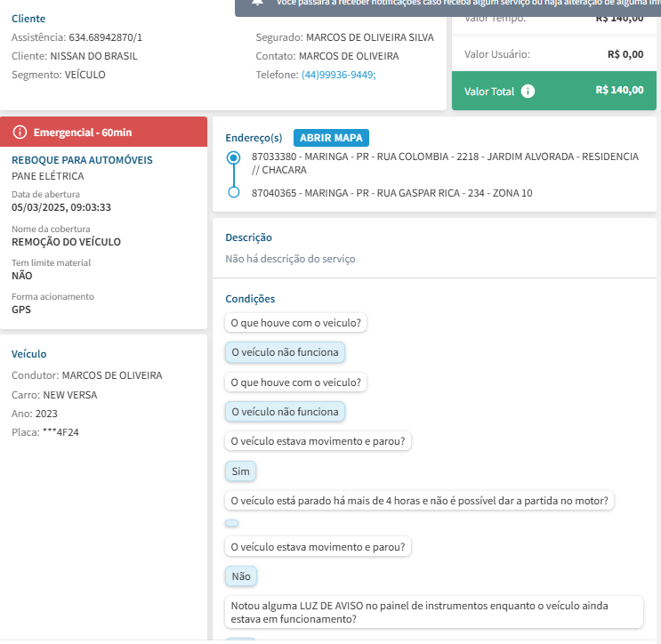Image resolution: width=661 pixels, height=644 pixels.
Task: Click the insured name 'MARCOS DE OLIVEIRA SILVA'
Action: coord(370,37)
